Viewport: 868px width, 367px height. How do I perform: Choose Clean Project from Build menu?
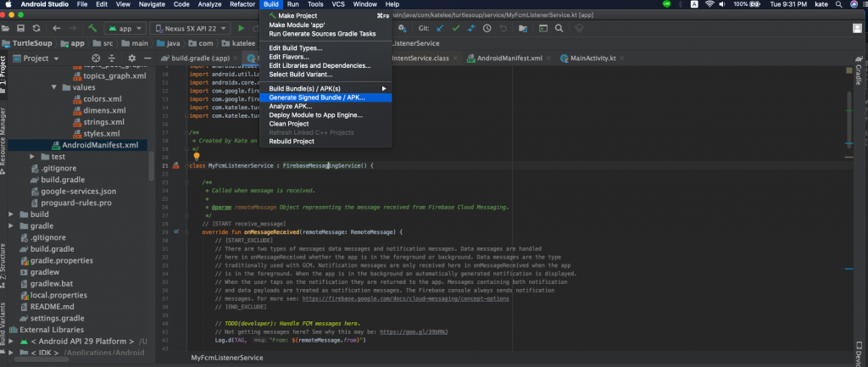pyautogui.click(x=288, y=124)
